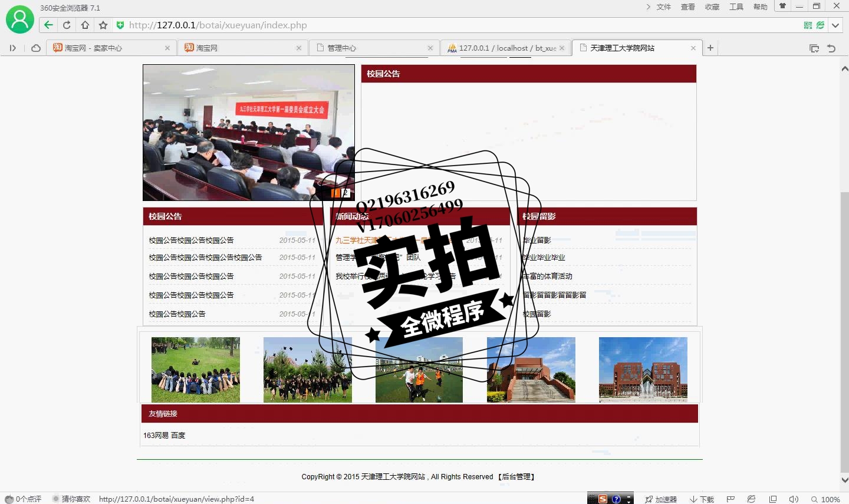Click the flag icon in status bar
This screenshot has height=504, width=849.
(x=730, y=499)
